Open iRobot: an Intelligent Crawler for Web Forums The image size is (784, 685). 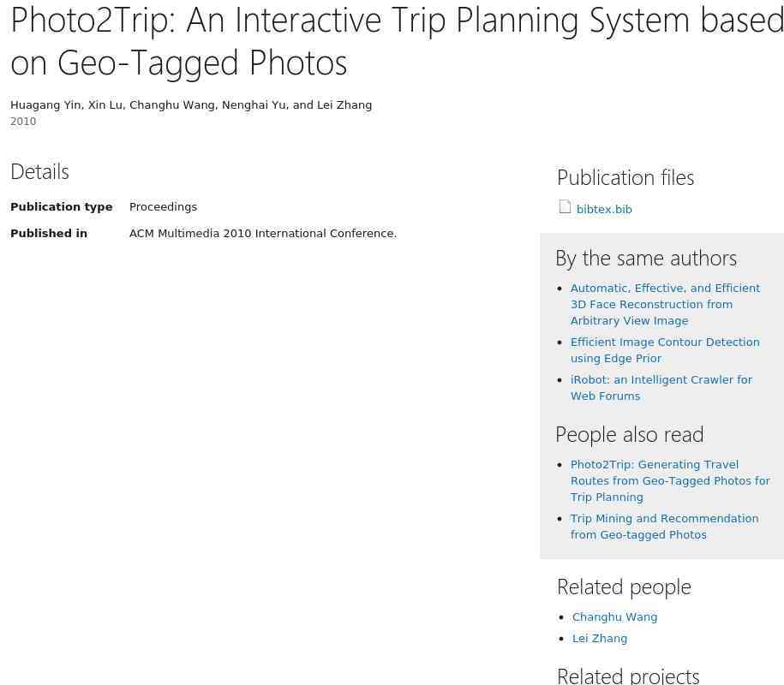coord(661,388)
